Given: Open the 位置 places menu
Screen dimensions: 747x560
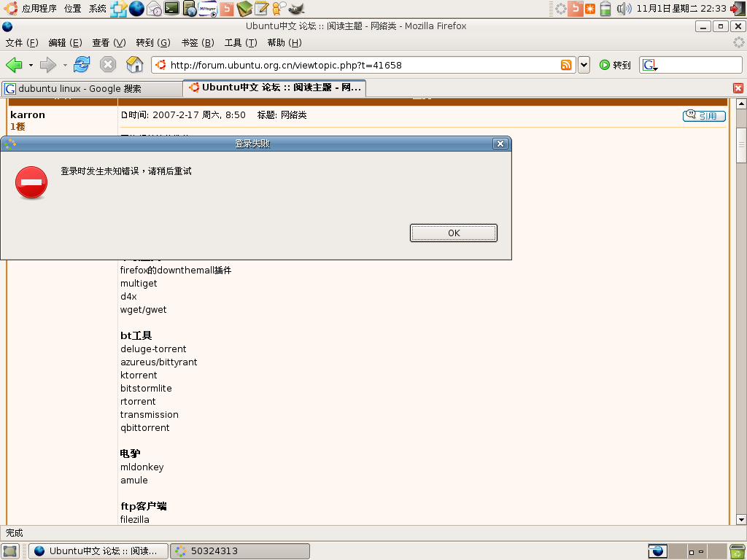Looking at the screenshot, I should [x=72, y=9].
